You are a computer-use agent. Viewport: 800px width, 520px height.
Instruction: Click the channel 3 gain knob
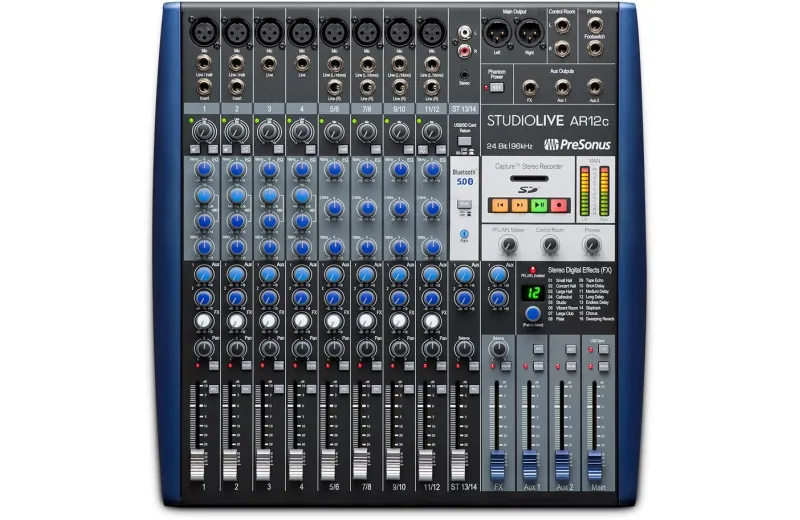pos(269,132)
